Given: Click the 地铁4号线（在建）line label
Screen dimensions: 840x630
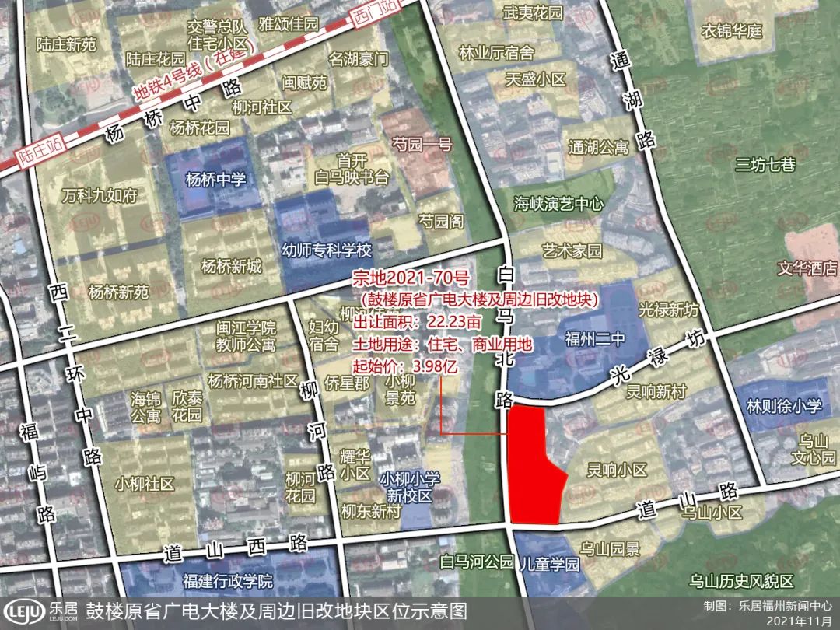Looking at the screenshot, I should pos(194,71).
